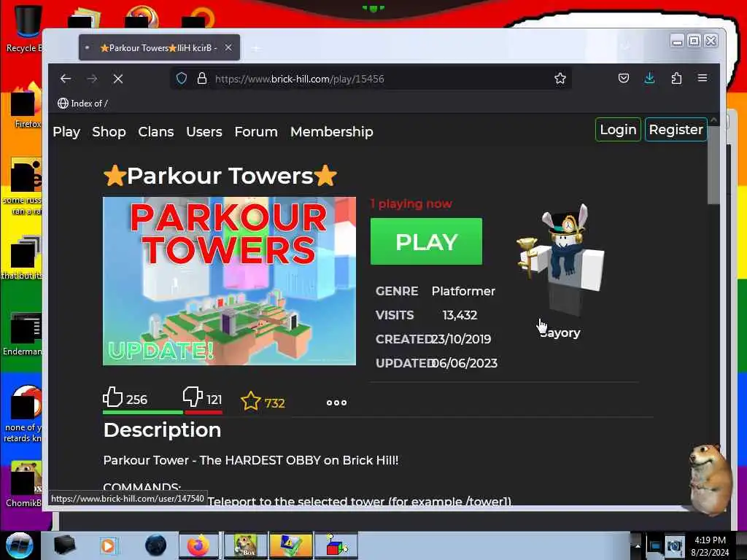
Task: Open the Pocket save icon
Action: 623,78
